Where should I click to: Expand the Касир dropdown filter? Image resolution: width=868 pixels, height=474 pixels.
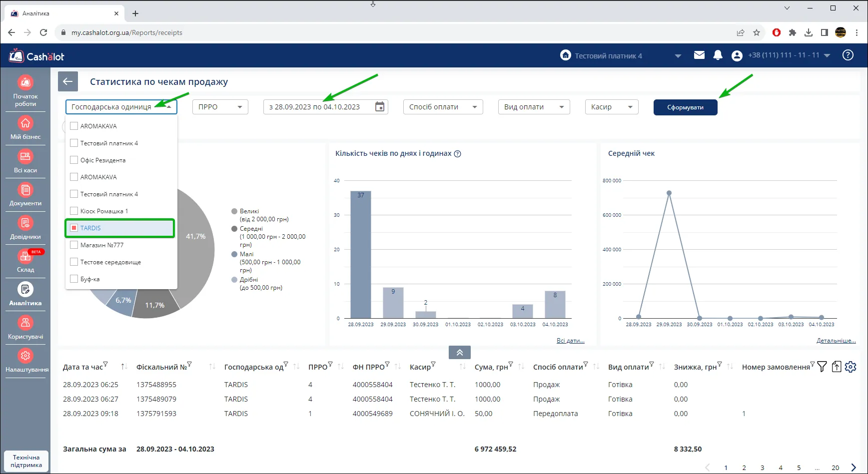coord(612,107)
